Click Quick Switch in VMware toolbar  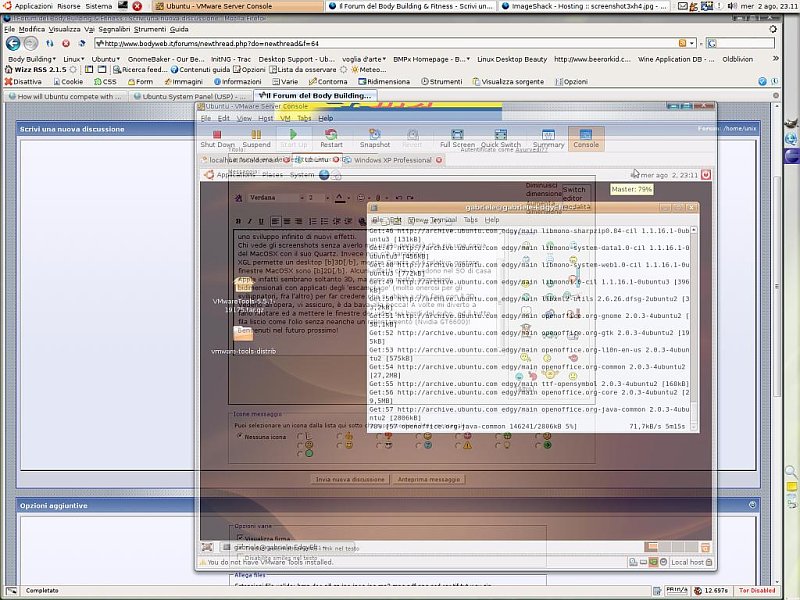501,139
